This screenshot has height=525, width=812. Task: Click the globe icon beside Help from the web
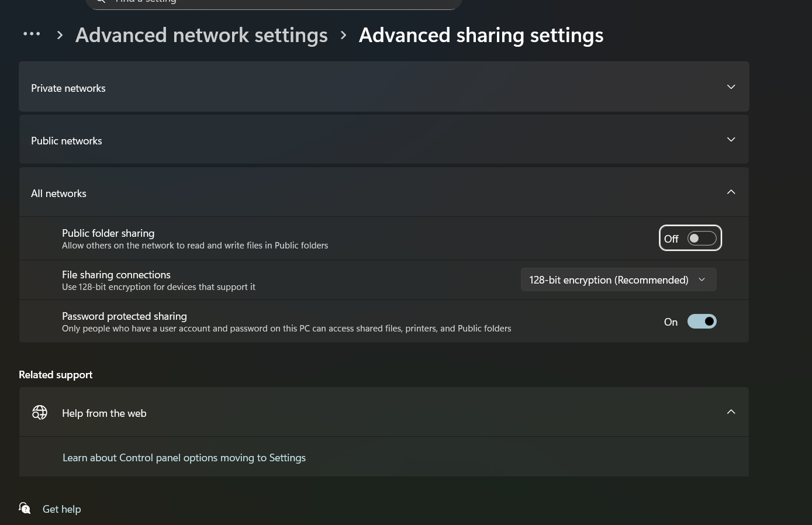40,413
